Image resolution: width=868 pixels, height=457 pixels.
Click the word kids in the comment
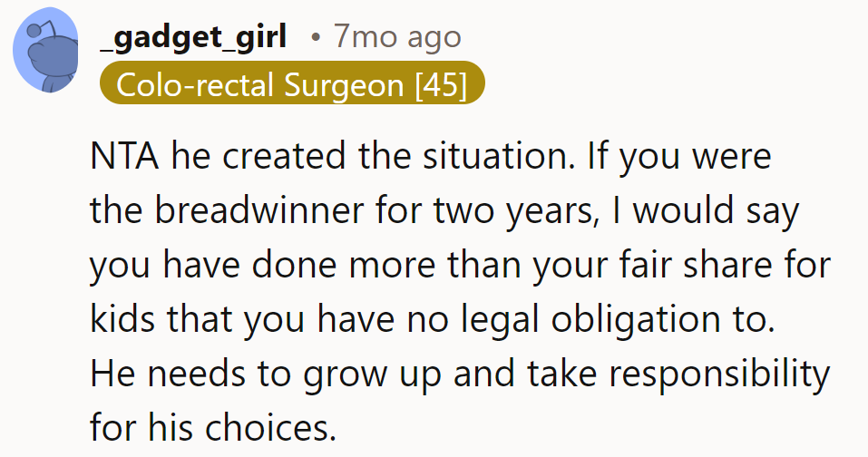[122, 318]
